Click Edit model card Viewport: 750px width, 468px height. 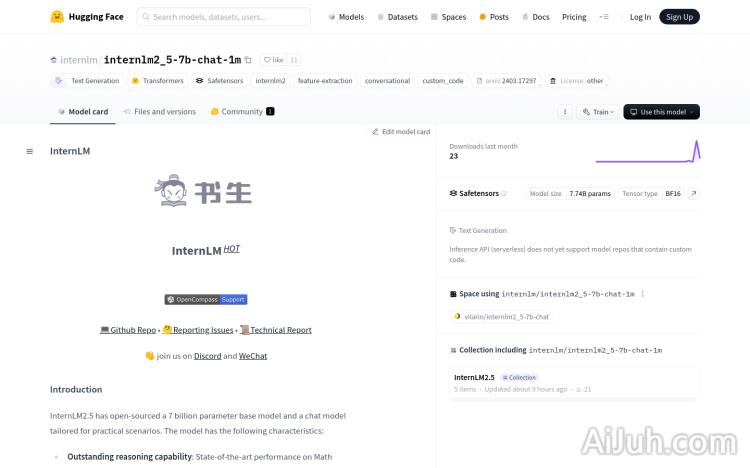pos(401,132)
